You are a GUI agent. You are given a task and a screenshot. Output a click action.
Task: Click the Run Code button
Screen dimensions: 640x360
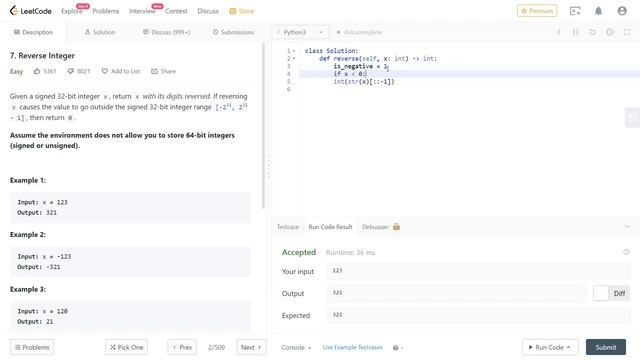click(x=550, y=347)
